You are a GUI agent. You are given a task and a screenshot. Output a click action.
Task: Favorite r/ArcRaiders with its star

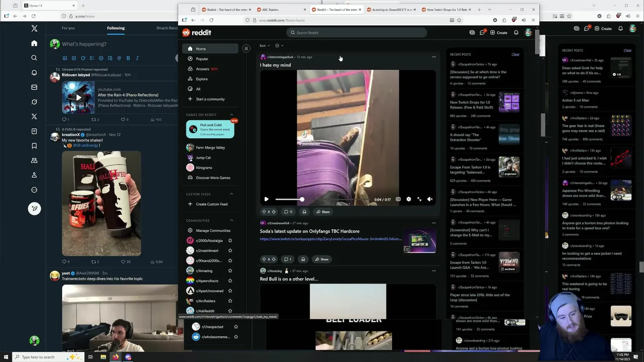[x=230, y=301]
